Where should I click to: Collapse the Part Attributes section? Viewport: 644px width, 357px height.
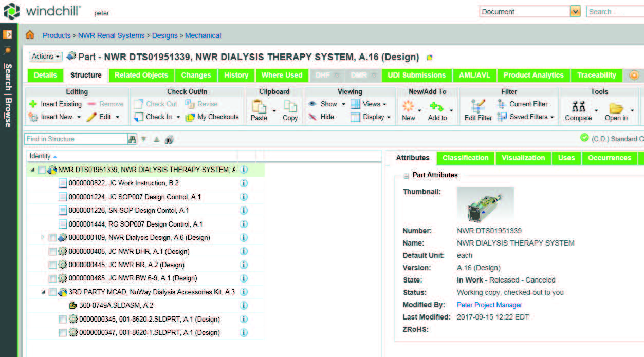406,176
